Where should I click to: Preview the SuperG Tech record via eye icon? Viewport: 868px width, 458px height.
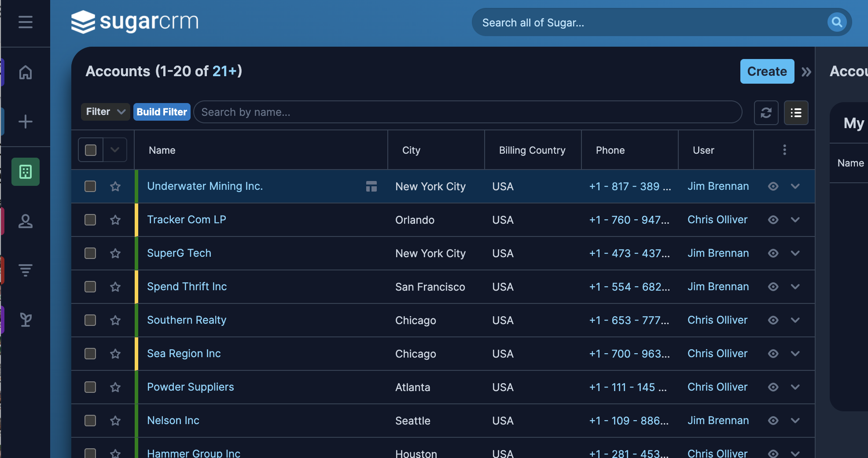point(773,253)
